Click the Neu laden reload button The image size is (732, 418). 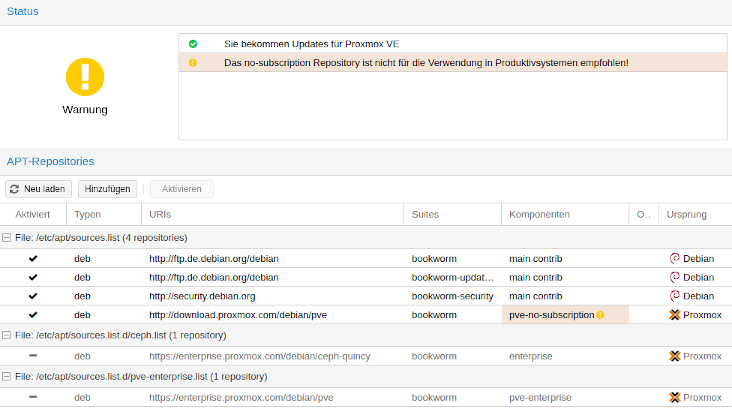[x=38, y=189]
